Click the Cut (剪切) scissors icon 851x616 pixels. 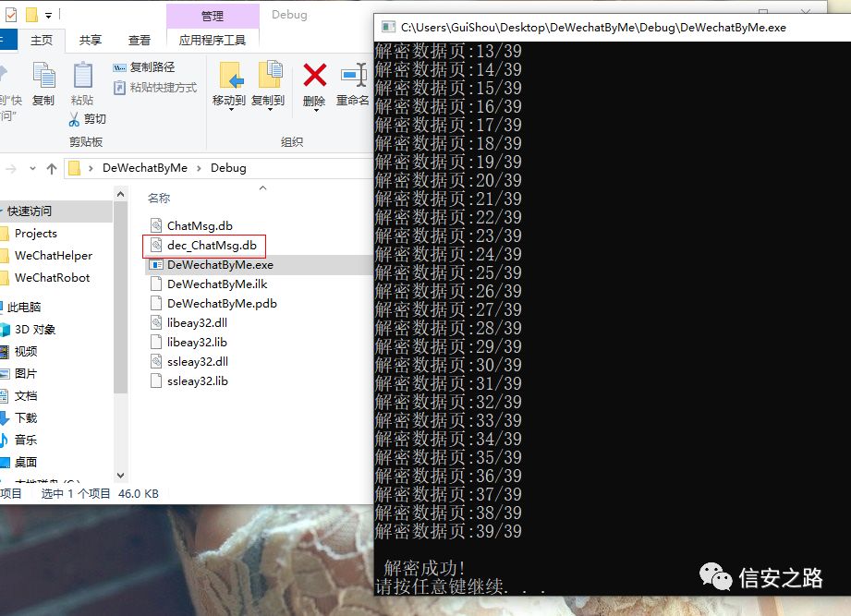pos(74,119)
